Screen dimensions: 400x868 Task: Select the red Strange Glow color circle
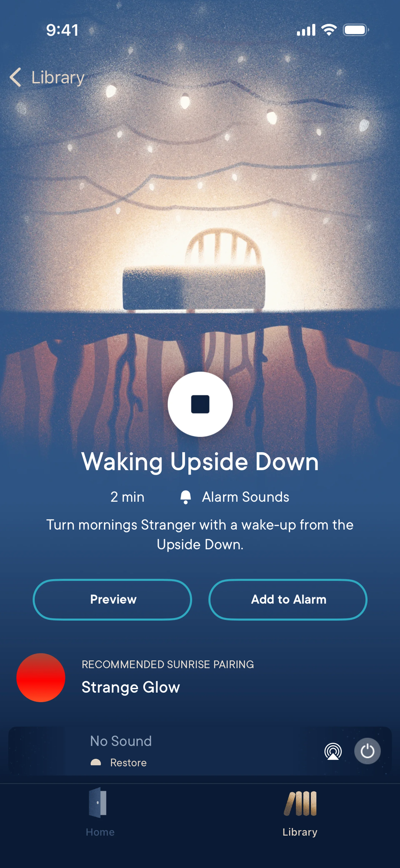tap(41, 678)
